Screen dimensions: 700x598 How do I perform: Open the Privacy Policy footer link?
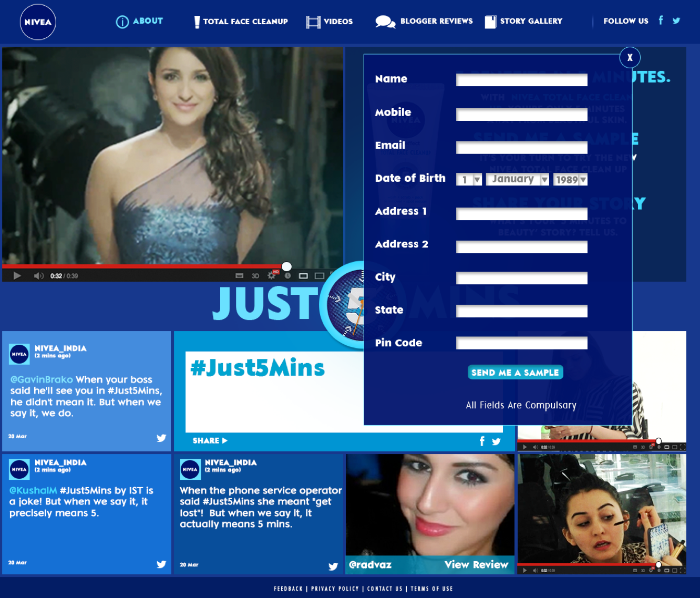(335, 589)
